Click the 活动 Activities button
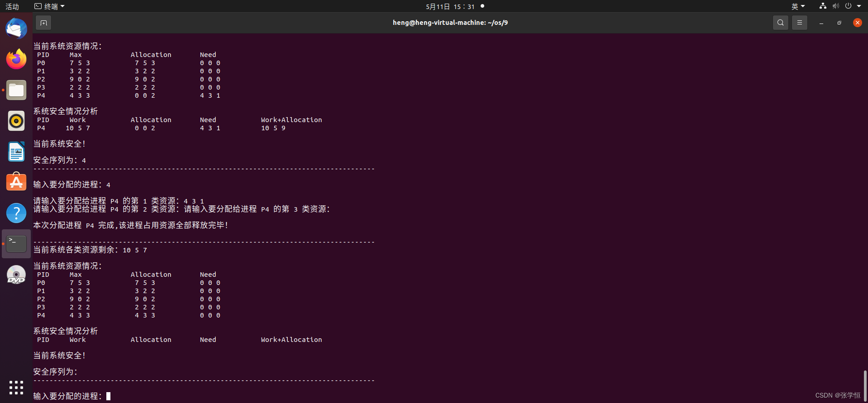868x403 pixels. pos(12,6)
